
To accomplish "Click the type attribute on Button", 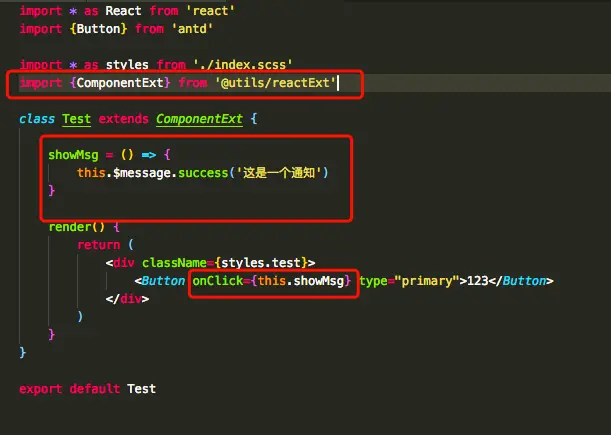I will click(373, 281).
